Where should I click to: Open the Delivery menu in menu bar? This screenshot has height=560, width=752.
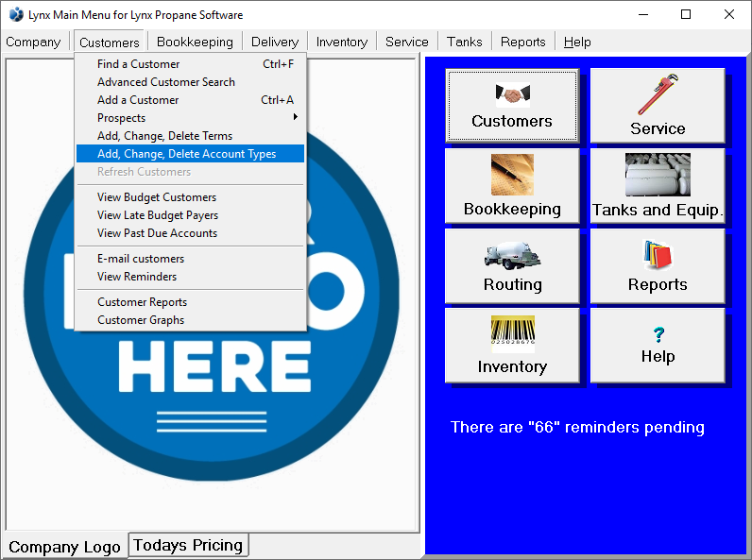pos(274,42)
